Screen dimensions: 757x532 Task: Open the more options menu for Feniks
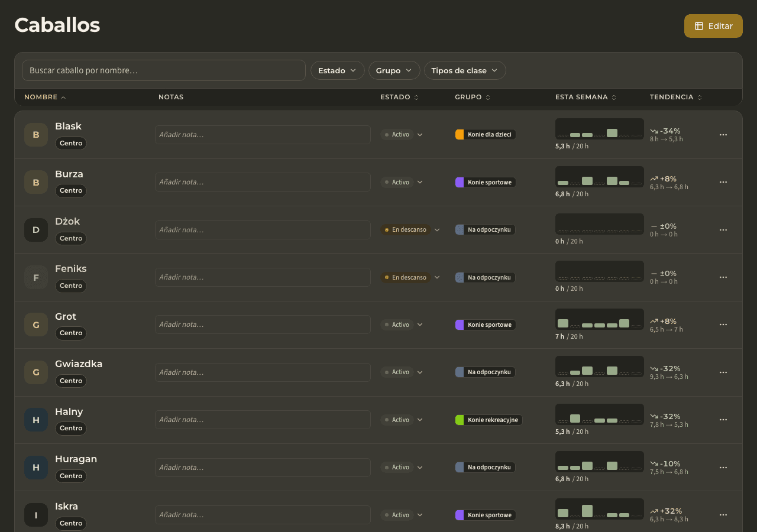723,277
